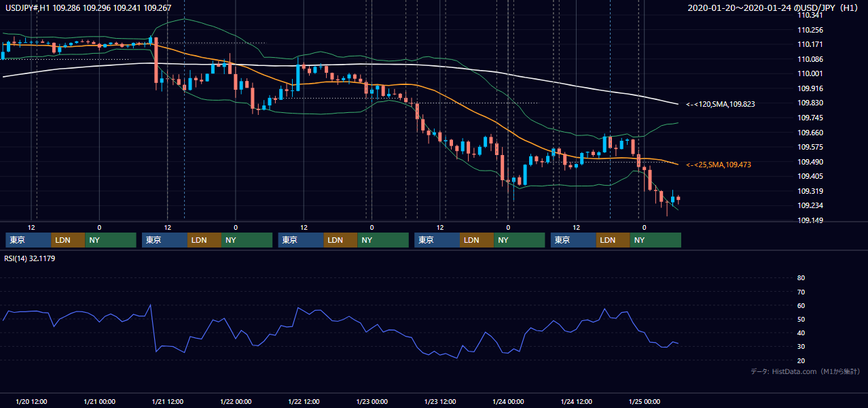The image size is (868, 408).
Task: Click the 1/25 00:00 date label
Action: click(x=644, y=401)
